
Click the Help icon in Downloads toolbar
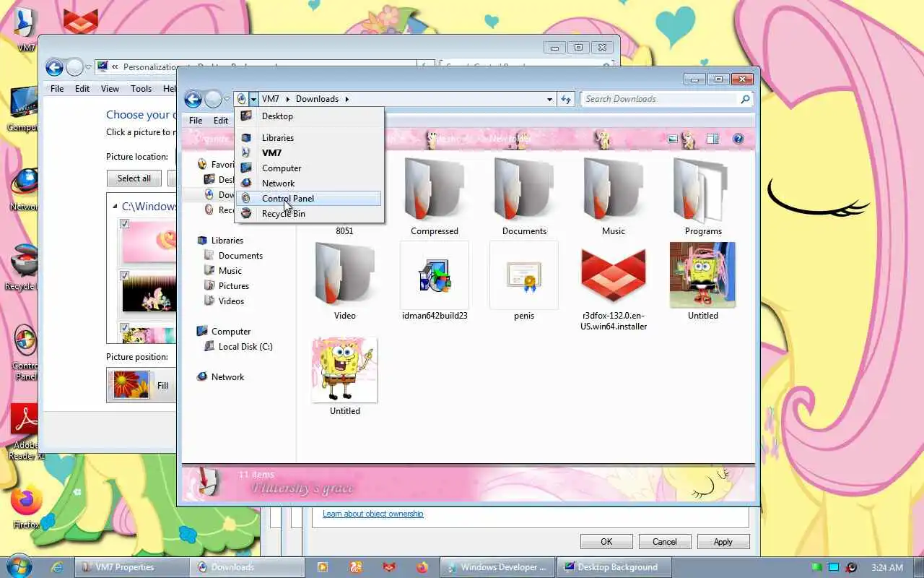(x=738, y=139)
